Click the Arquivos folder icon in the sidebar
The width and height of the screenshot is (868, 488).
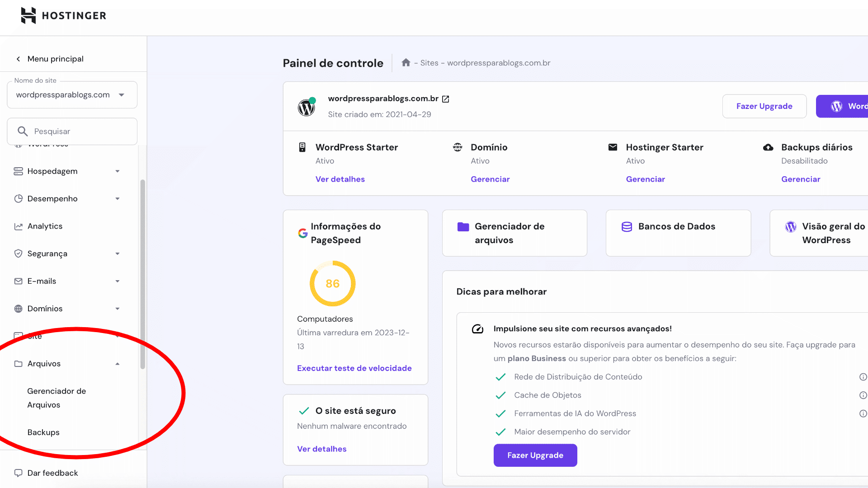pos(18,364)
